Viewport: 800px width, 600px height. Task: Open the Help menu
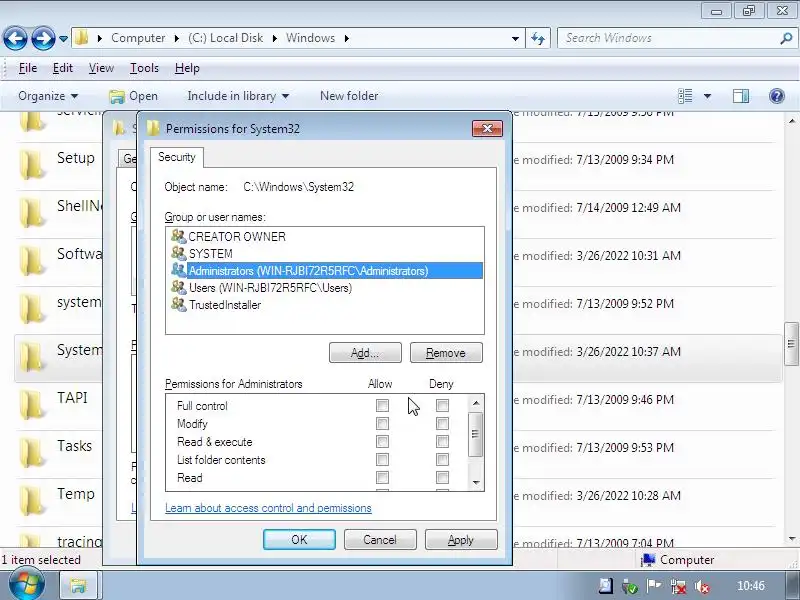[187, 68]
